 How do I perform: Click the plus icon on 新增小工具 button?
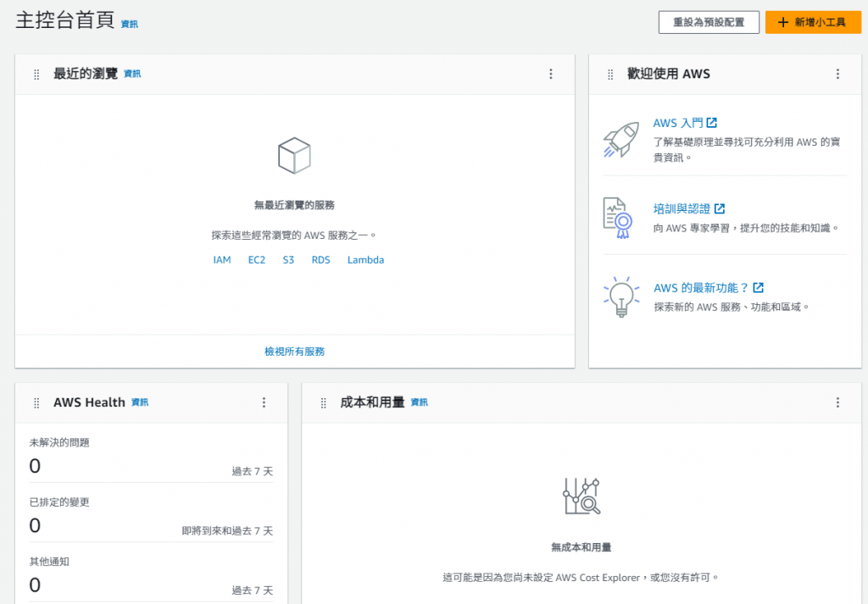782,23
